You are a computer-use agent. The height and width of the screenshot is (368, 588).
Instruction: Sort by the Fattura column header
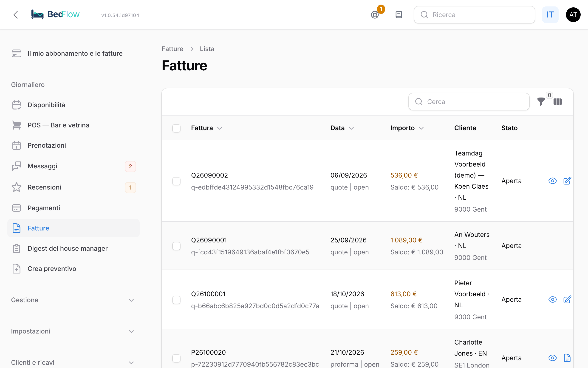[x=206, y=128]
